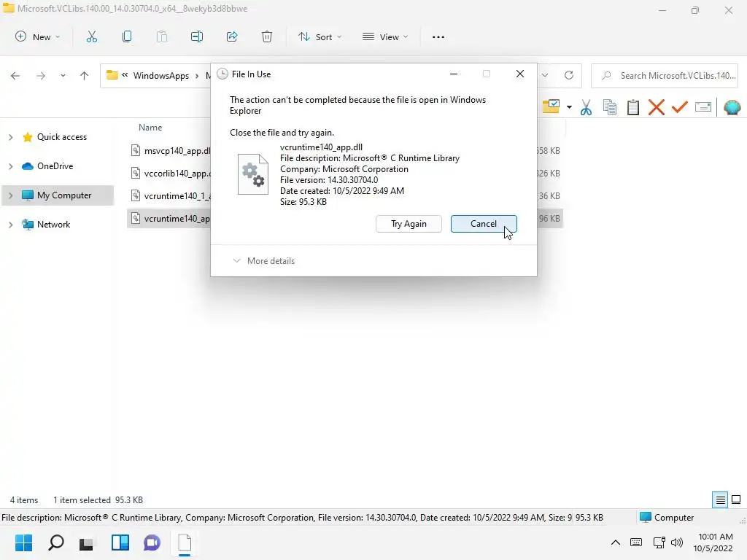This screenshot has height=560, width=747.
Task: Click the network tray icon
Action: click(x=659, y=542)
